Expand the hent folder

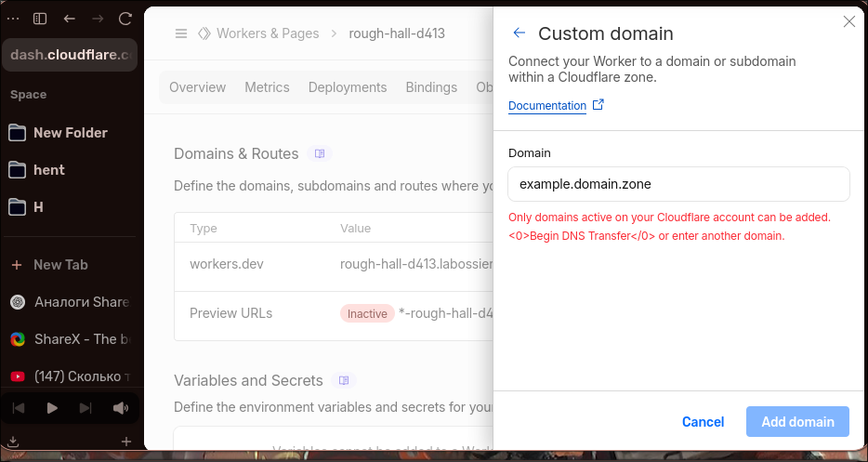pyautogui.click(x=48, y=170)
